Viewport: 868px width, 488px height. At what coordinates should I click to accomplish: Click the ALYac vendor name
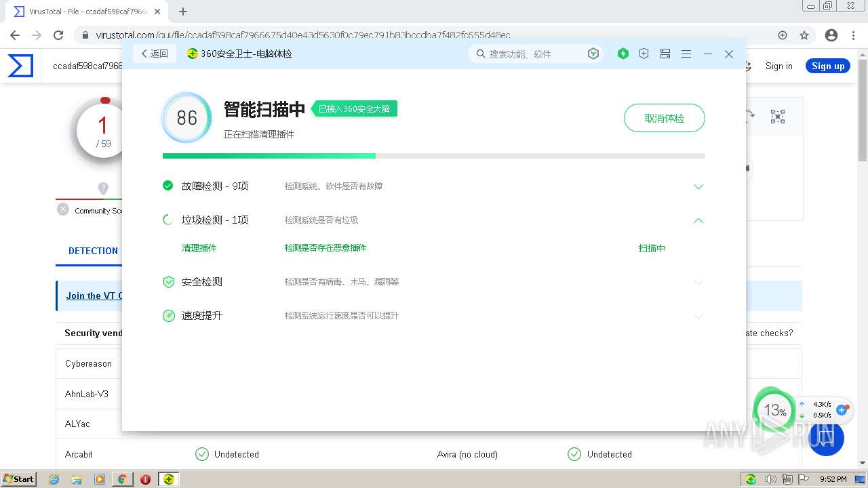pyautogui.click(x=77, y=424)
